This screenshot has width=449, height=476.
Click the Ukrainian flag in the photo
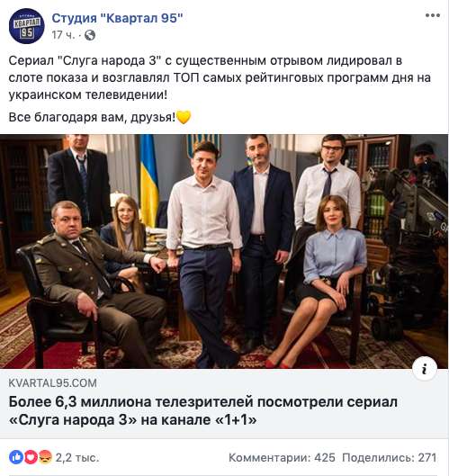148,181
